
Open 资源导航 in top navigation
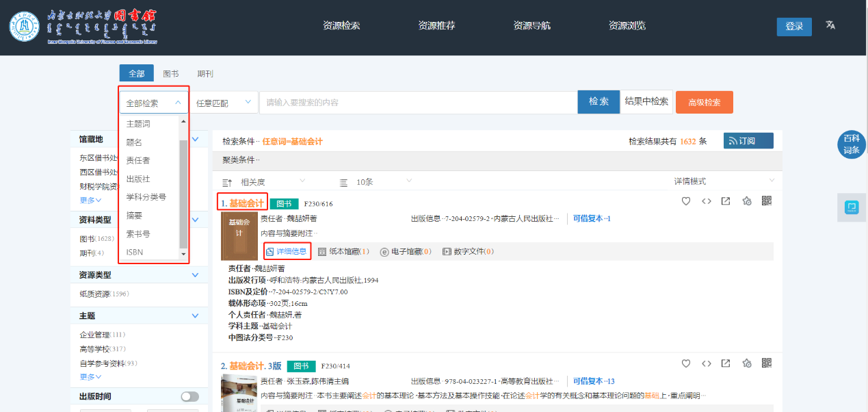(x=531, y=26)
